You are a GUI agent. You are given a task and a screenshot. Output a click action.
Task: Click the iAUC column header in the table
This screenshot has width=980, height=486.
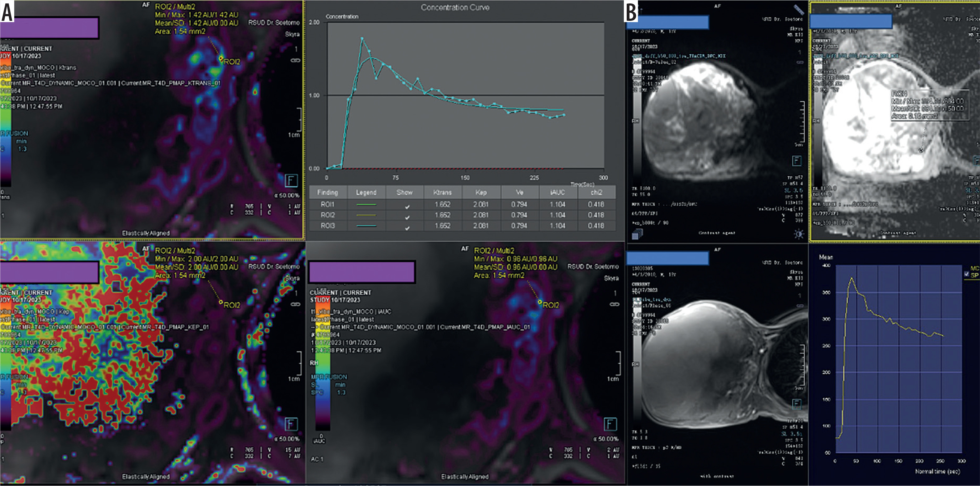(557, 192)
